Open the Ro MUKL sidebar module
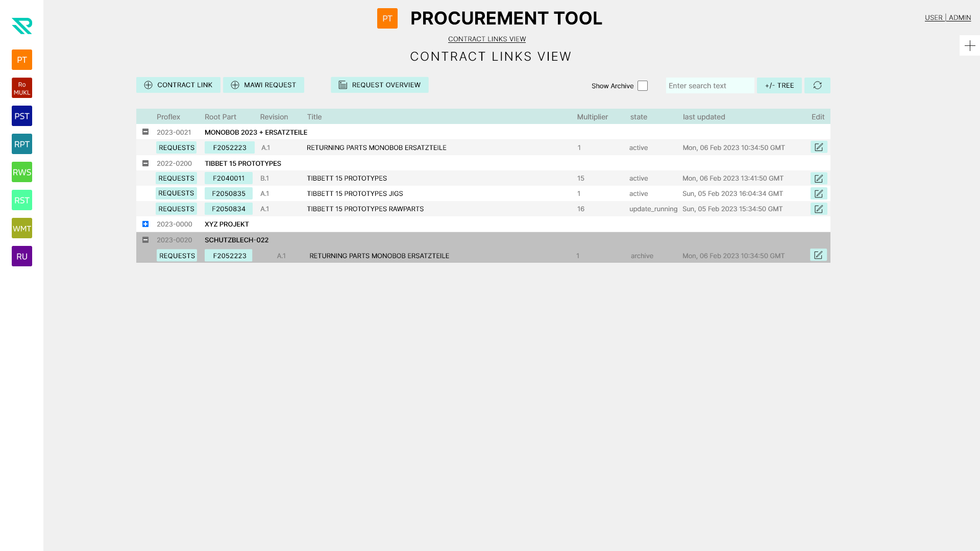Image resolution: width=980 pixels, height=551 pixels. click(21, 87)
